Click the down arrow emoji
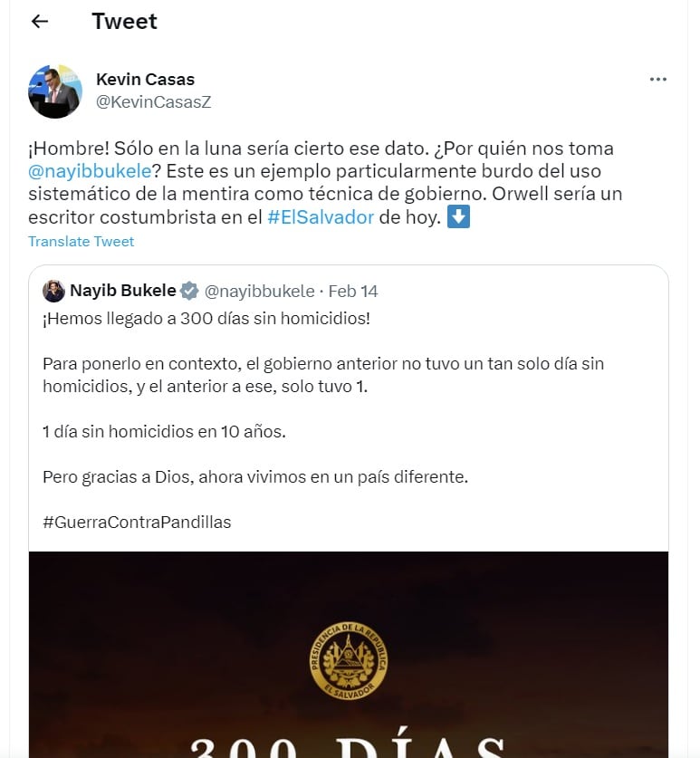Image resolution: width=700 pixels, height=758 pixels. (x=458, y=216)
